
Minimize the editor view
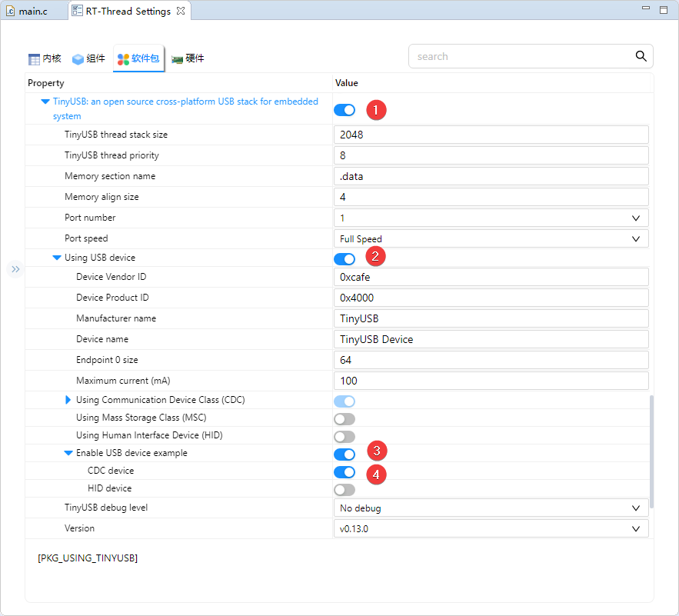646,8
